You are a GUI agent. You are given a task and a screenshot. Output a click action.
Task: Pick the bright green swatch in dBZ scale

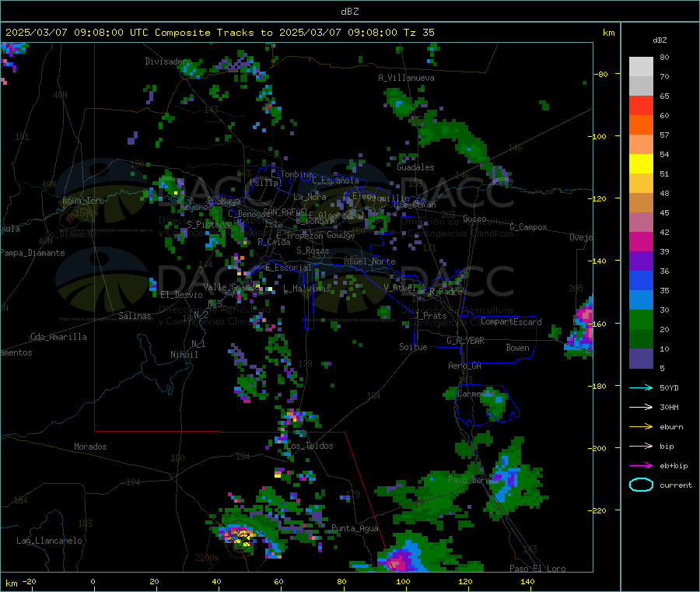coord(641,319)
